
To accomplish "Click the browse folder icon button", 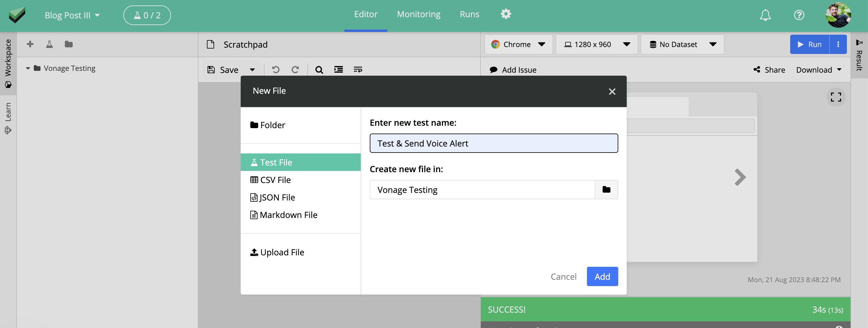I will click(606, 190).
